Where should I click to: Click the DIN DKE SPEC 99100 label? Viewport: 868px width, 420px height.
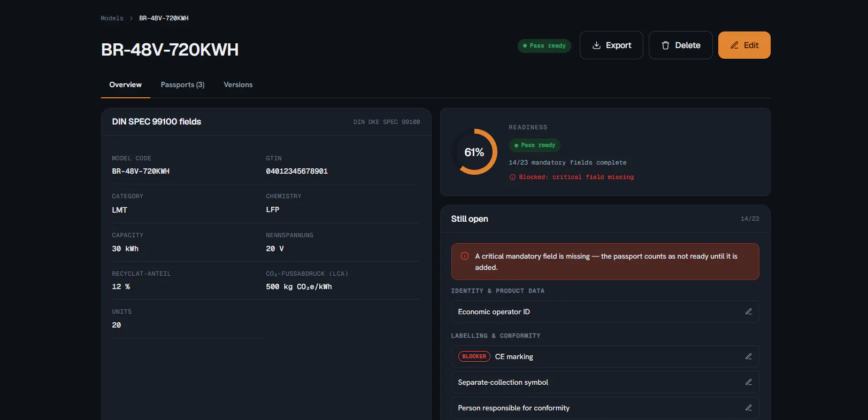coord(387,122)
